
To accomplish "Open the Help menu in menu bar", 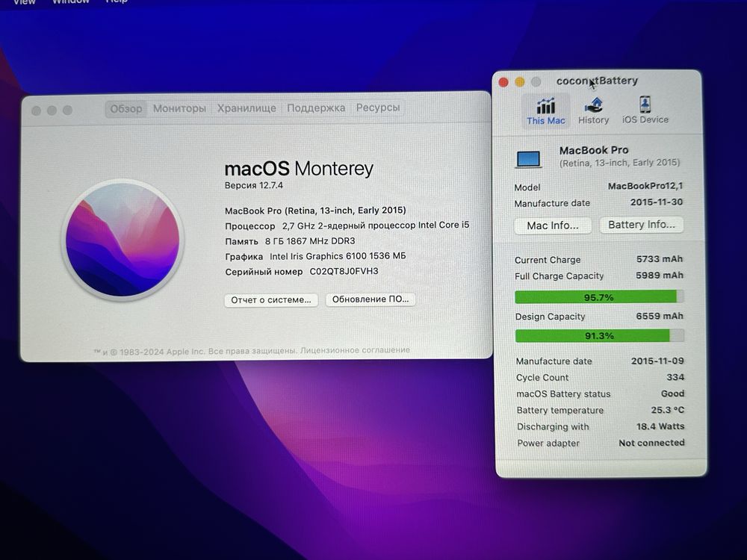I will [x=117, y=1].
